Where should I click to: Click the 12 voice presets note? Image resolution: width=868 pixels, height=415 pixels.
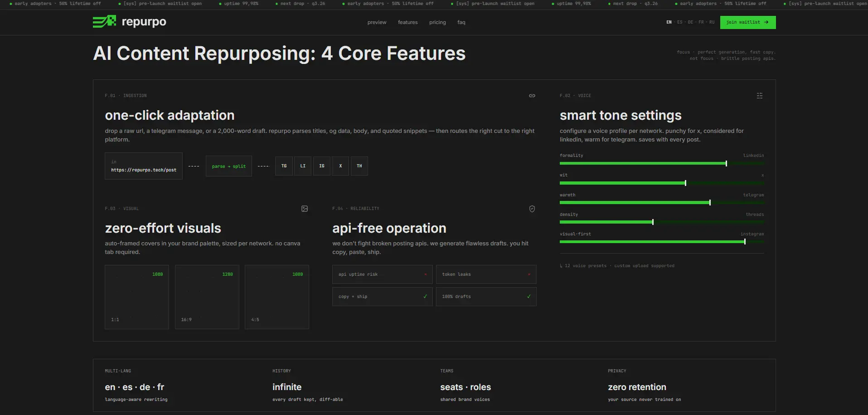pyautogui.click(x=617, y=266)
